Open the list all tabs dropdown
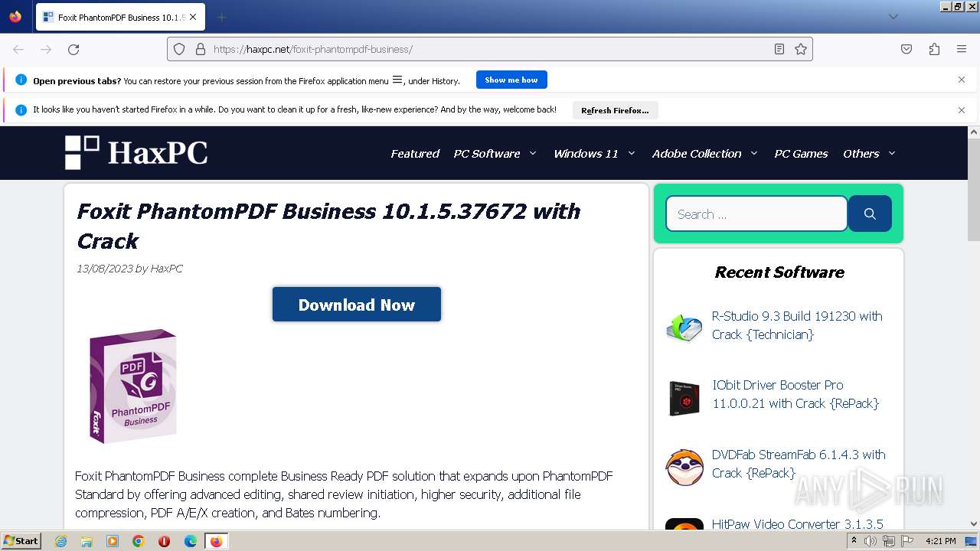The width and height of the screenshot is (980, 551). tap(893, 17)
